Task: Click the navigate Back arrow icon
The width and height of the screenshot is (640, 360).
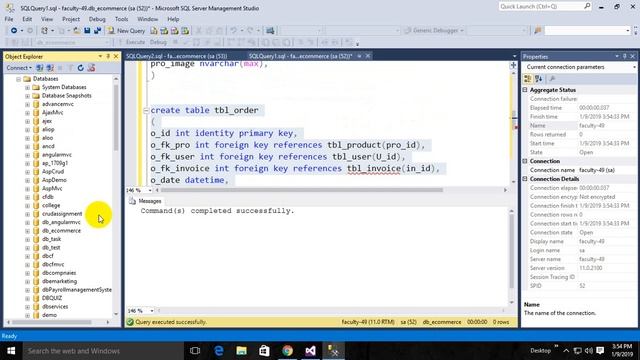Action: point(14,31)
